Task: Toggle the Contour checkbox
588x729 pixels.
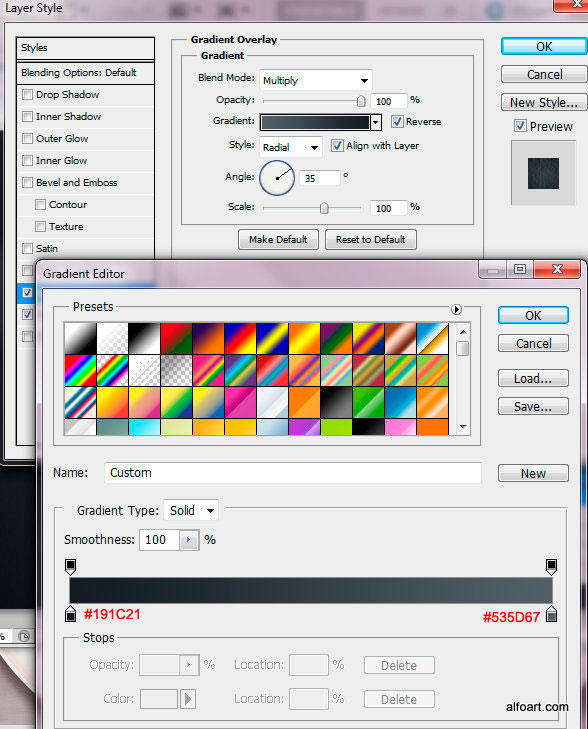Action: [x=40, y=204]
